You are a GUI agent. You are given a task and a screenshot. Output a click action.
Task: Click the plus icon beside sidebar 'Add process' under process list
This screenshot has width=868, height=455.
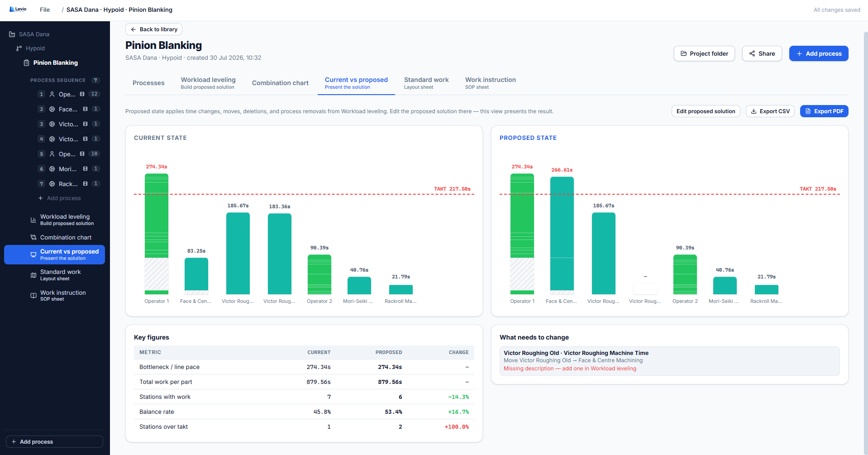[41, 198]
